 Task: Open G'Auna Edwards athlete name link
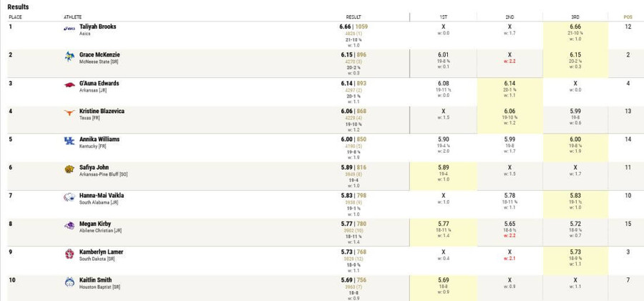click(99, 83)
